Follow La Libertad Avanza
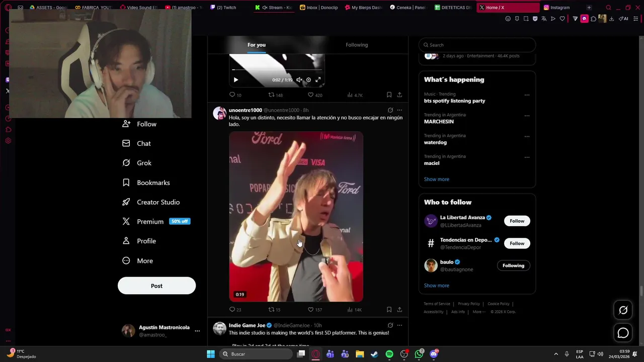 click(517, 221)
